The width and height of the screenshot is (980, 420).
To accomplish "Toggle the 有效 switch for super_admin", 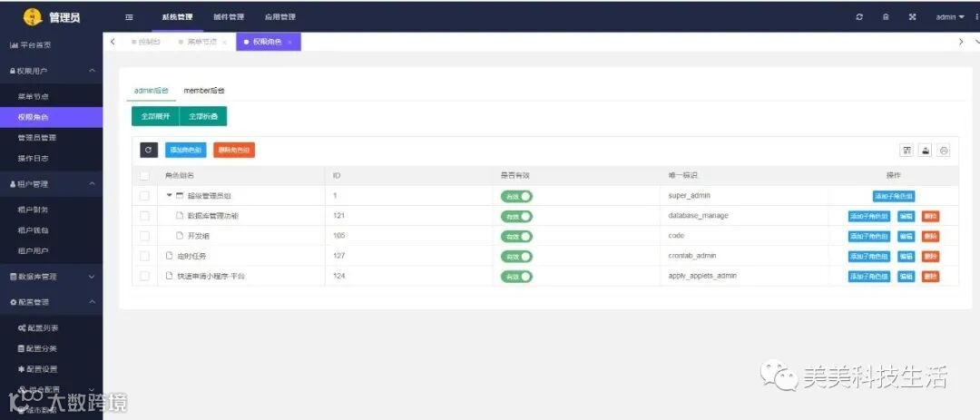I will coord(516,196).
